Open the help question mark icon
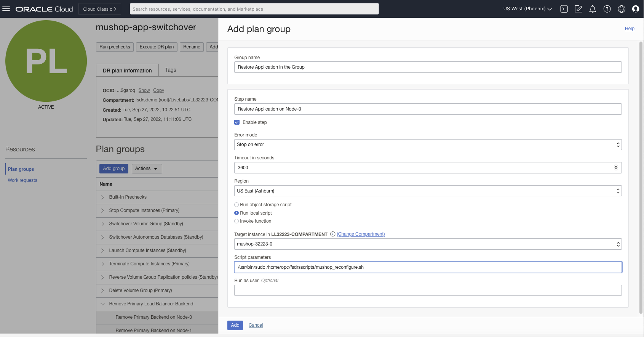The image size is (644, 337). click(x=607, y=9)
